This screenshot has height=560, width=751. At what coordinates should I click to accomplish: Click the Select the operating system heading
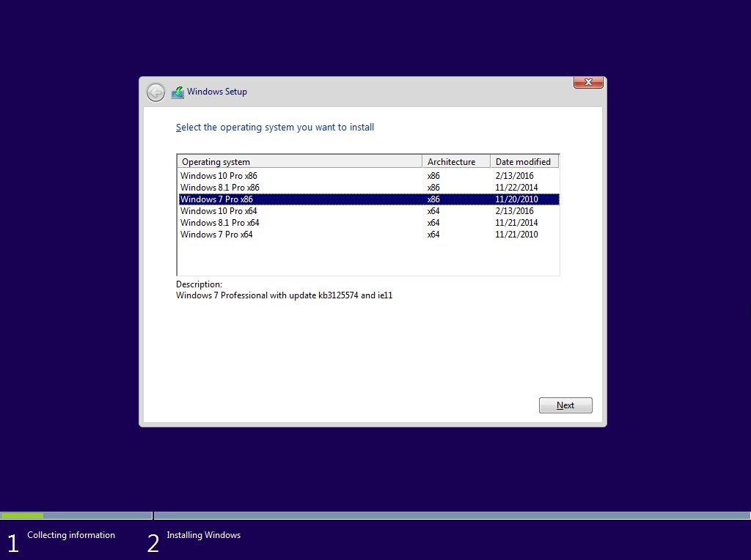tap(275, 127)
